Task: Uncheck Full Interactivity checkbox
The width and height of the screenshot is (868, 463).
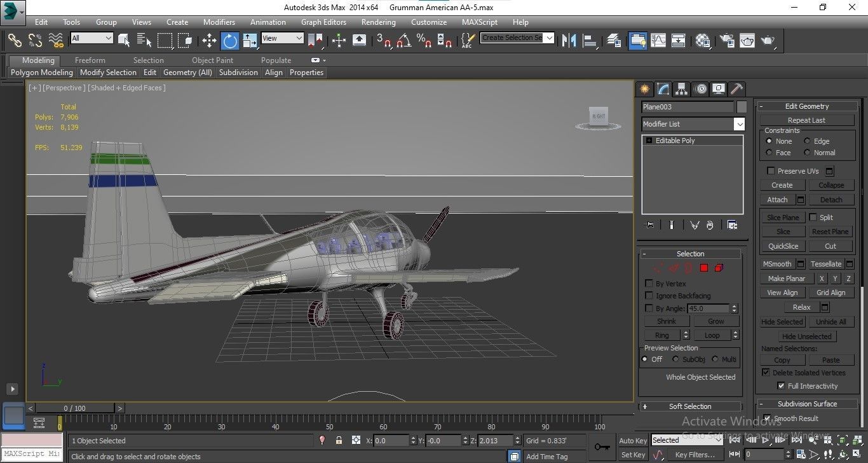Action: 781,386
